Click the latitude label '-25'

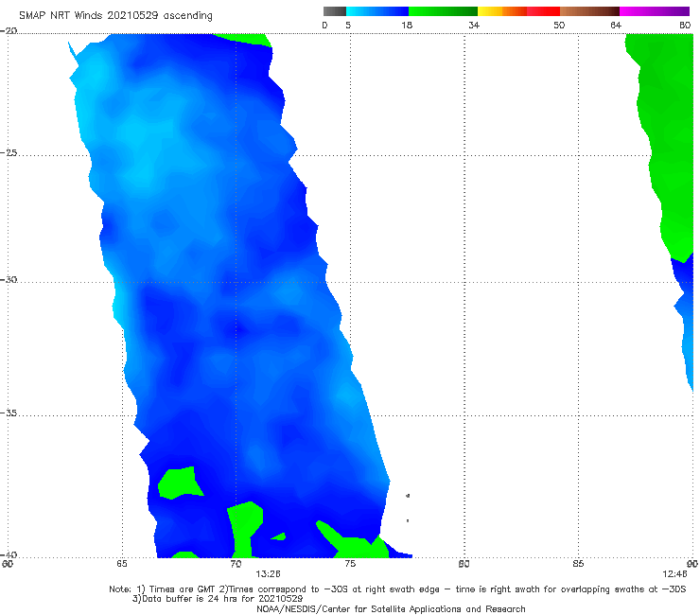pos(9,152)
